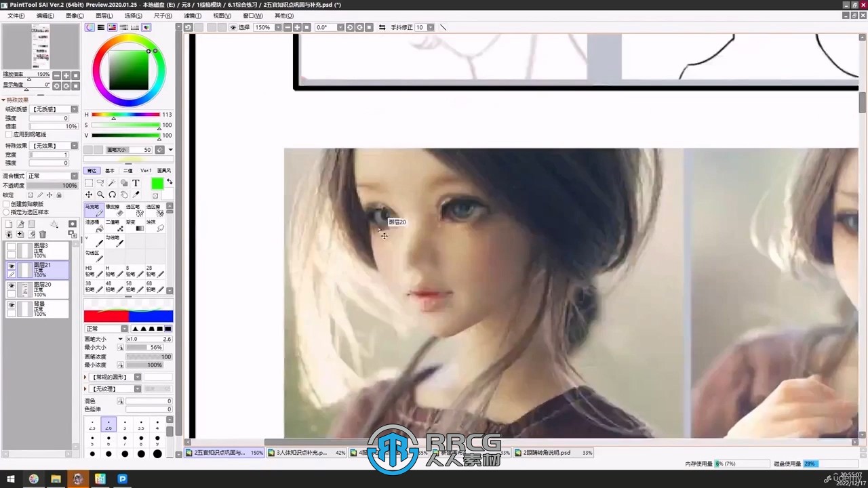Choose the 油漆桶 paint bucket tool

94,226
